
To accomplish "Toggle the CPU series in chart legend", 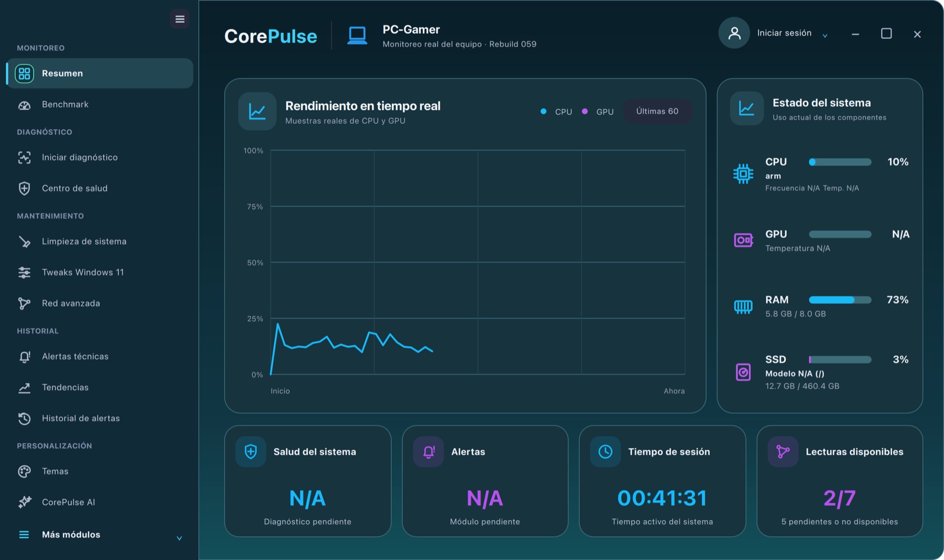I will [556, 112].
